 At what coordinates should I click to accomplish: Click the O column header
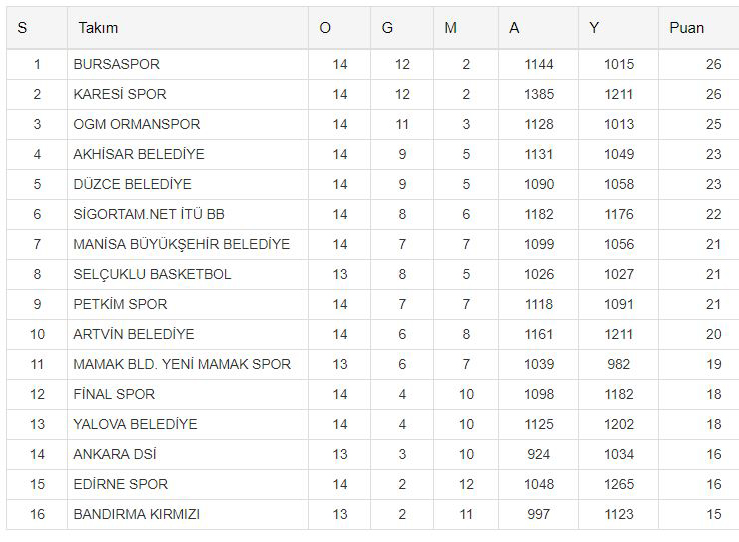coord(325,28)
